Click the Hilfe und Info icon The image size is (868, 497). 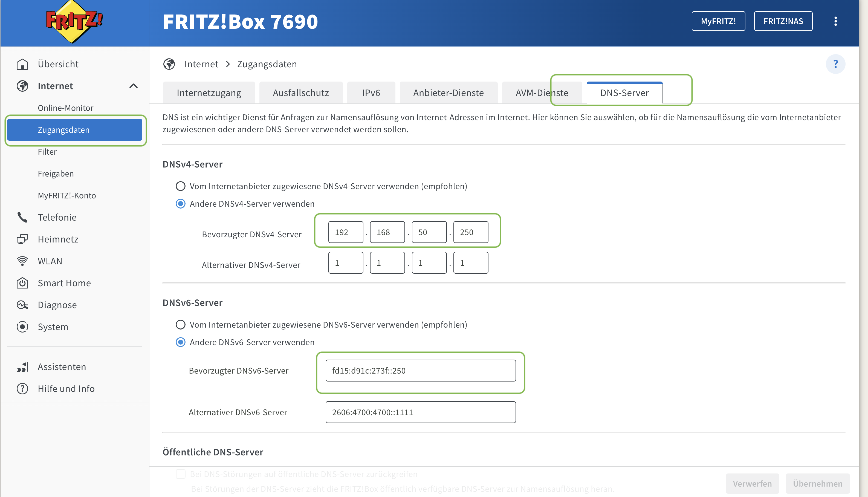[22, 388]
